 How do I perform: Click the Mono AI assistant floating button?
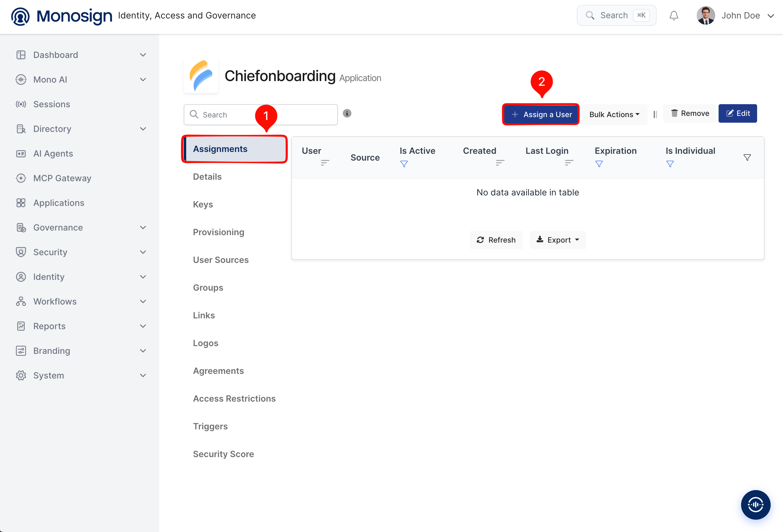click(x=755, y=504)
